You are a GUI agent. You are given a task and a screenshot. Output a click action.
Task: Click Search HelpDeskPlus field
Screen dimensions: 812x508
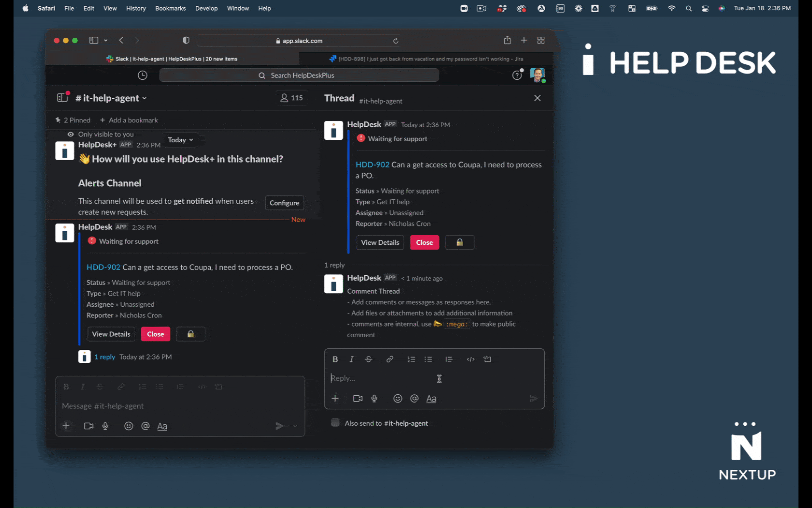point(299,75)
